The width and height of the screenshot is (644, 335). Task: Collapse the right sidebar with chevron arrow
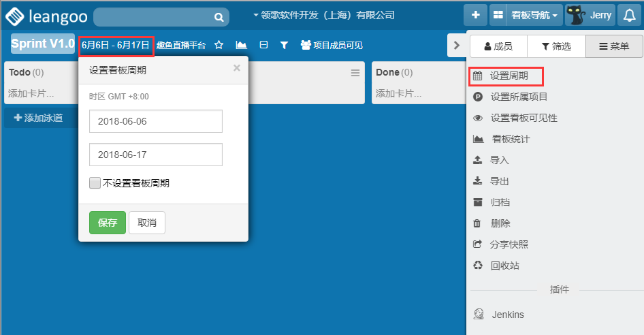457,46
